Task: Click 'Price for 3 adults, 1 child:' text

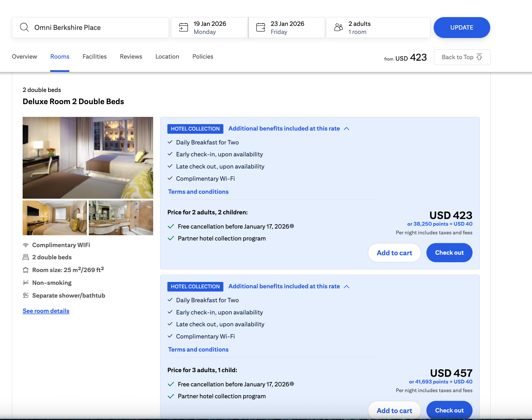Action: click(x=202, y=370)
